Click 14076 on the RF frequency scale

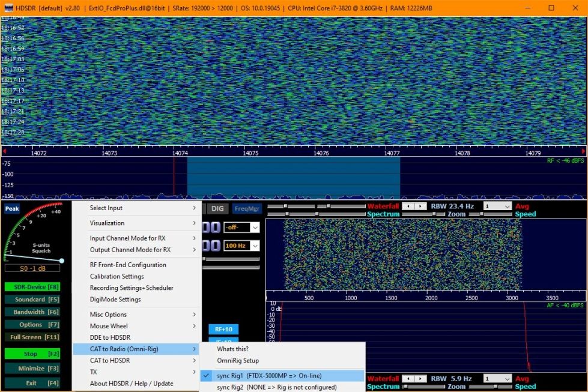click(321, 153)
